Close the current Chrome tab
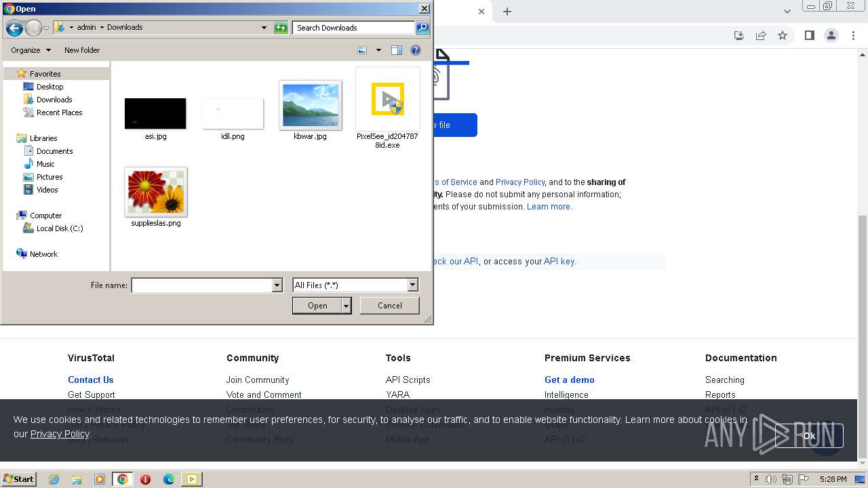This screenshot has height=488, width=868. tap(481, 12)
